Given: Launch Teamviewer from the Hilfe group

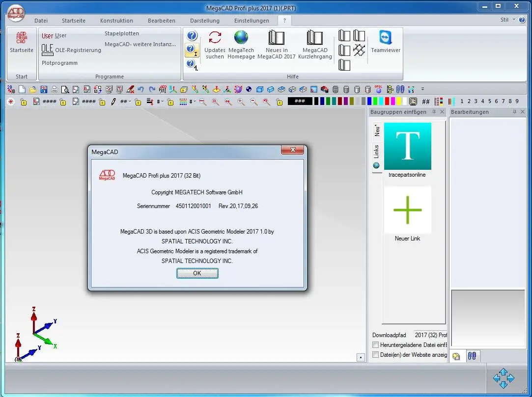Looking at the screenshot, I should pos(386,42).
